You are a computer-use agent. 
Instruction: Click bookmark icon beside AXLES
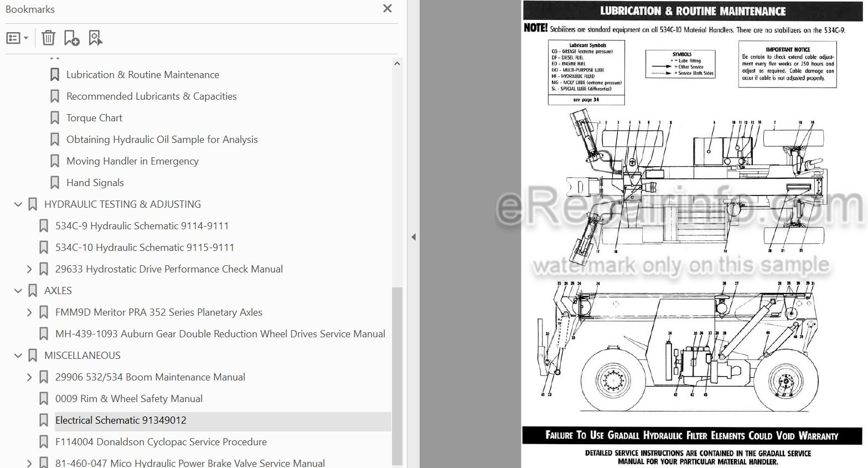click(x=33, y=291)
